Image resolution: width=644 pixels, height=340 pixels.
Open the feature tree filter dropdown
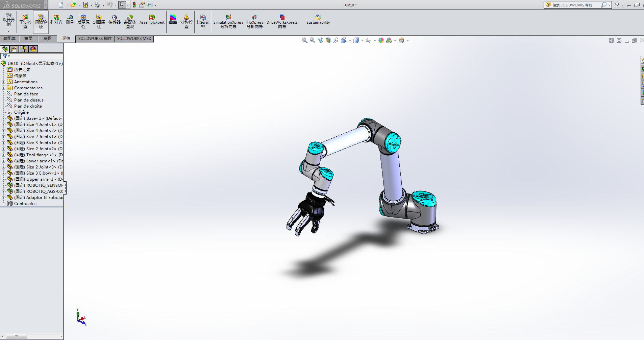click(x=6, y=56)
